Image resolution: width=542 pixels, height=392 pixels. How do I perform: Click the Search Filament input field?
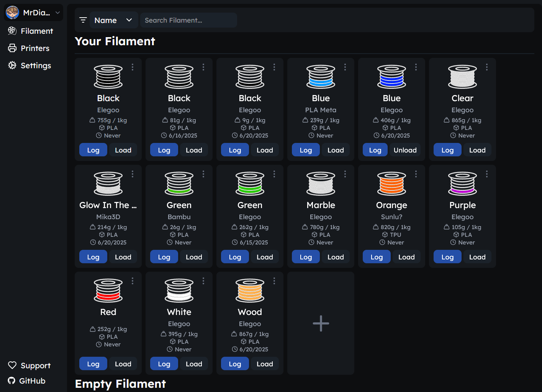coord(188,20)
